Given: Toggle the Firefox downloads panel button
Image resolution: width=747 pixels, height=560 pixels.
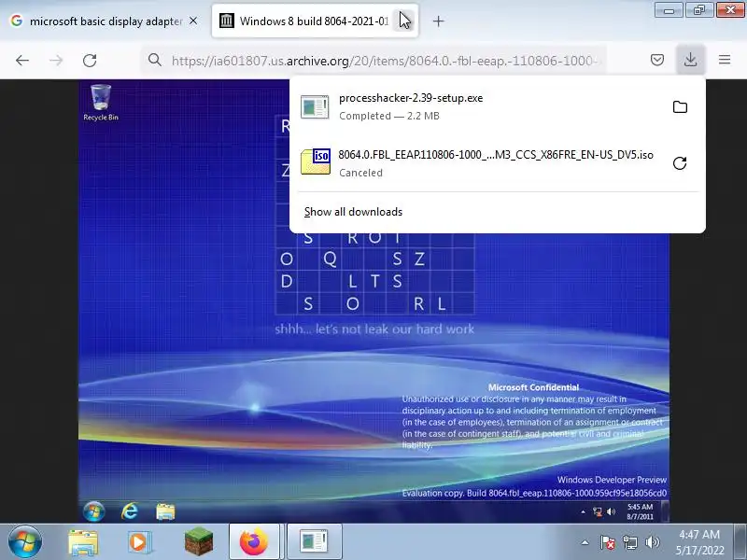Looking at the screenshot, I should point(690,60).
